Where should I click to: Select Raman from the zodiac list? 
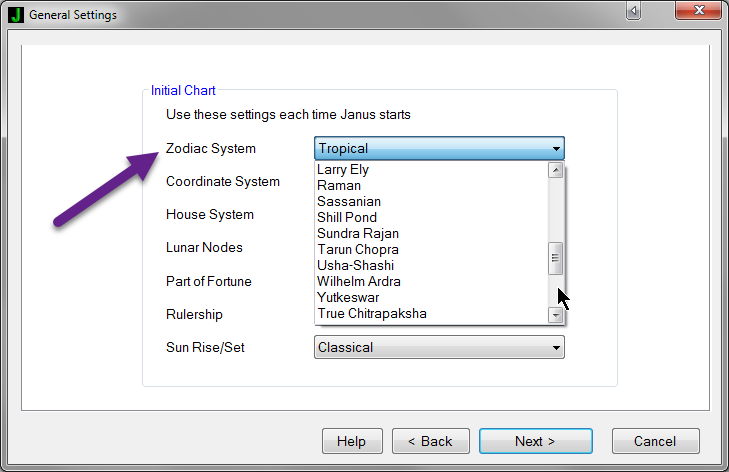pyautogui.click(x=431, y=186)
